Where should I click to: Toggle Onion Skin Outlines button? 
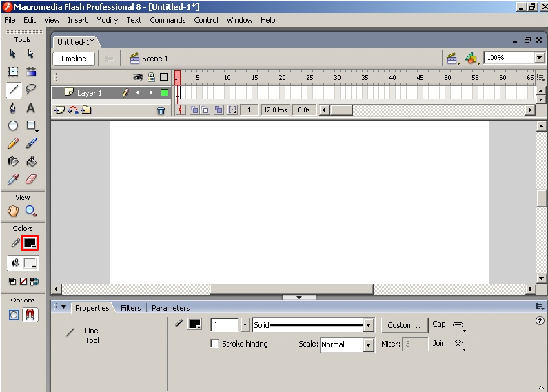coord(205,110)
